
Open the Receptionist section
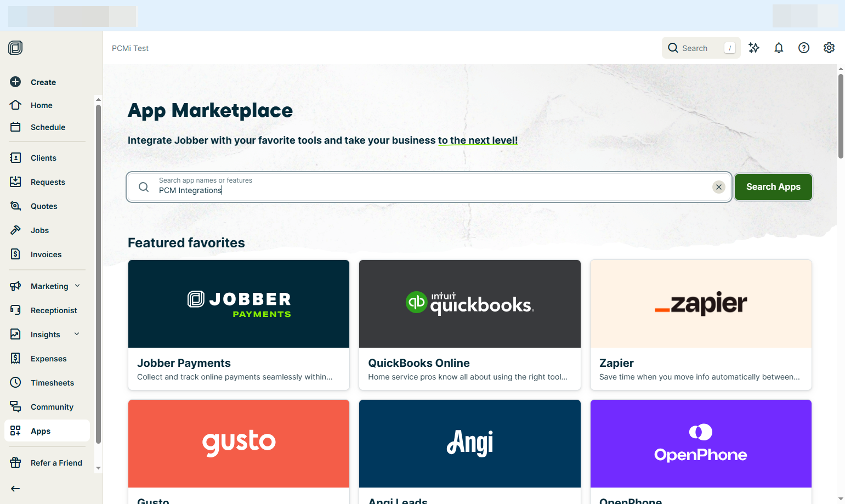tap(47, 310)
